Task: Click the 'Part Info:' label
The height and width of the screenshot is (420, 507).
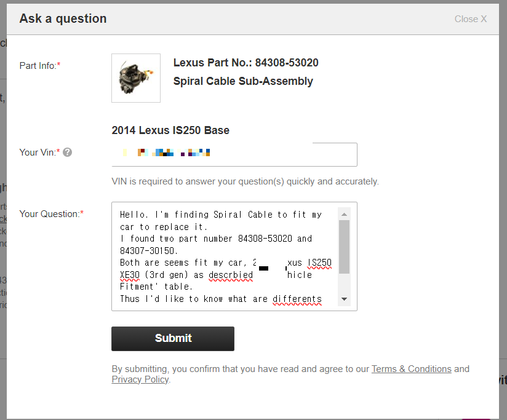Action: pos(40,66)
